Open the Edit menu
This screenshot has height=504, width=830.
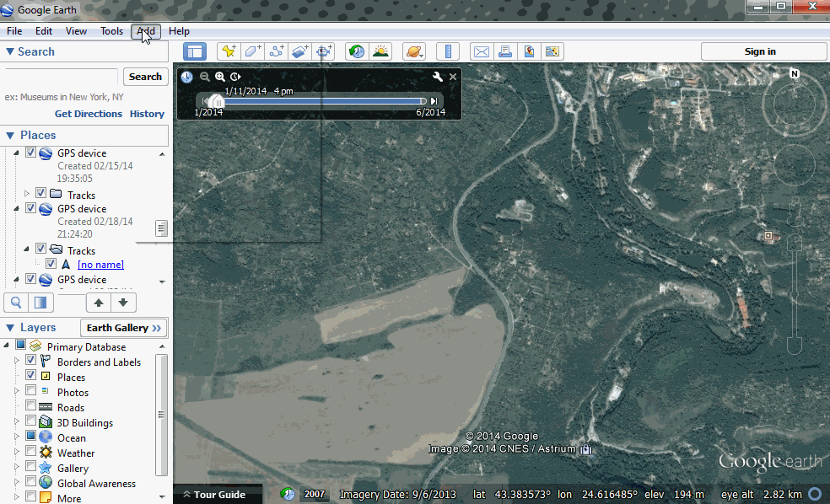(43, 31)
